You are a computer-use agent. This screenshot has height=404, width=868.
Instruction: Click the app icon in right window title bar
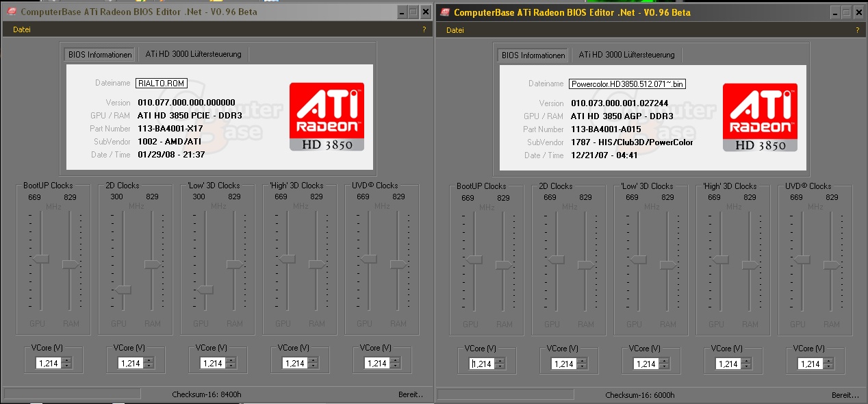[x=445, y=12]
